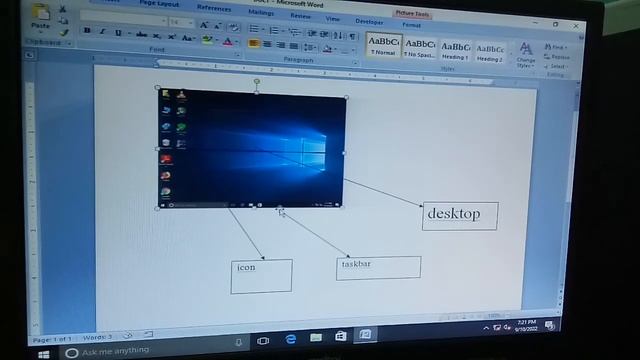The image size is (640, 360).
Task: Click the Multilevel List icon
Action: point(294,32)
